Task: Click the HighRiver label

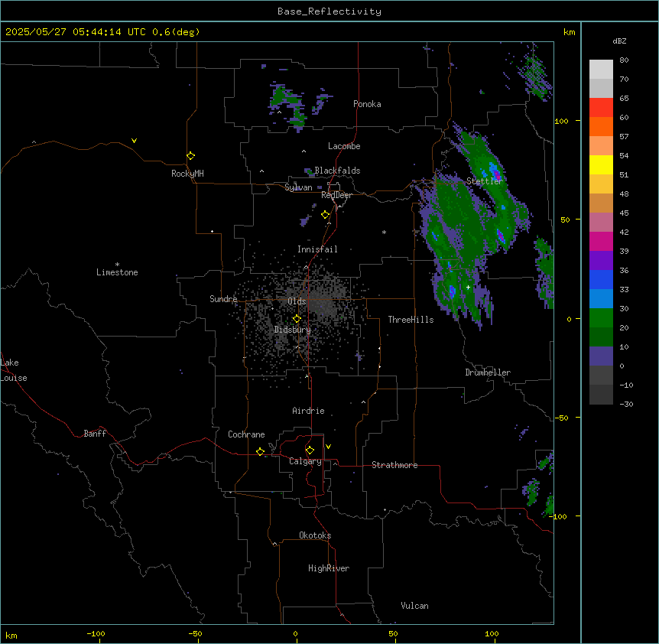Action: point(329,568)
